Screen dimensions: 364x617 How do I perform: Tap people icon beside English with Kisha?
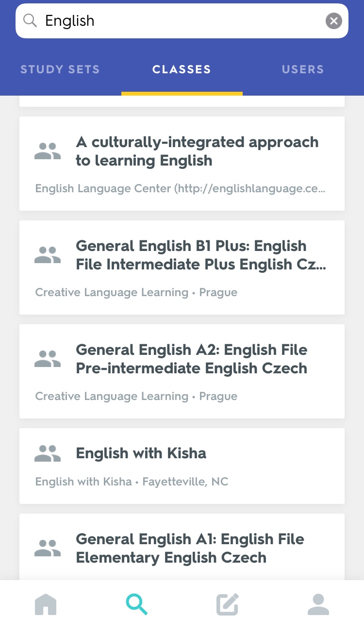pos(48,453)
